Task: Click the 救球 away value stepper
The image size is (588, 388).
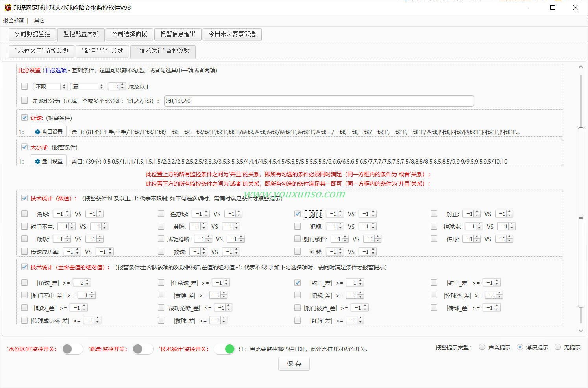Action: (231, 252)
